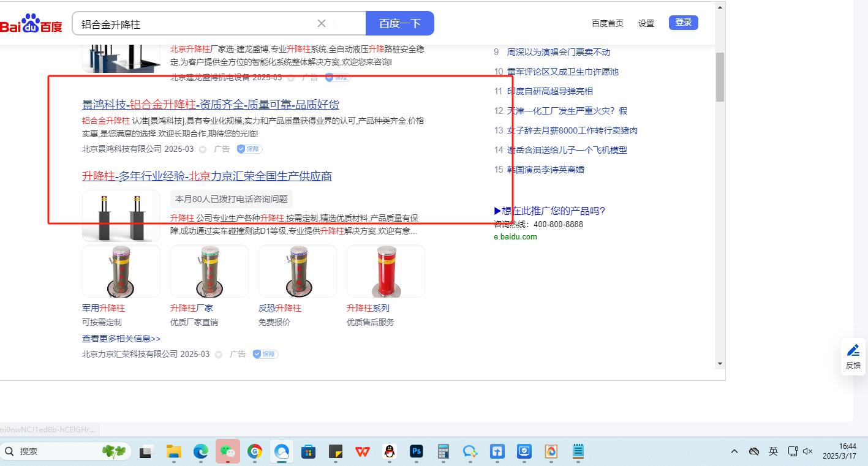Open QQ penguin icon in taskbar
The width and height of the screenshot is (868, 466).
(389, 452)
